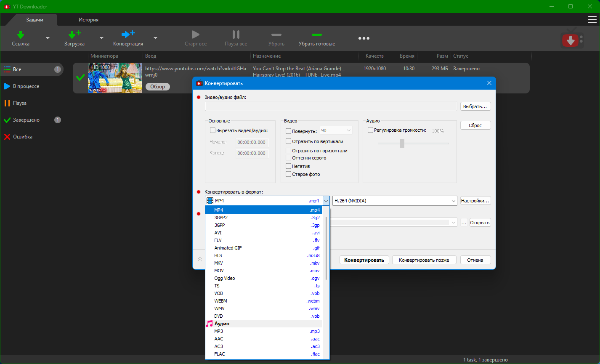The width and height of the screenshot is (600, 364).
Task: Open the hamburger main menu icon
Action: (592, 20)
